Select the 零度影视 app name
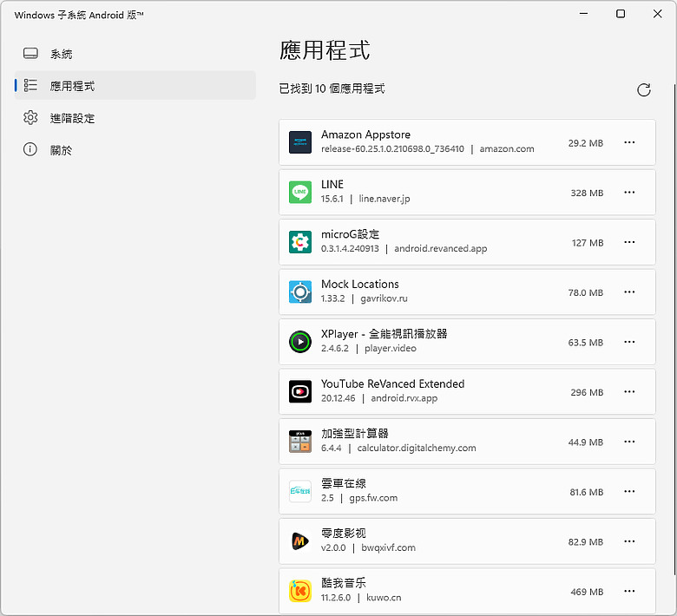Image resolution: width=677 pixels, height=616 pixels. [343, 533]
